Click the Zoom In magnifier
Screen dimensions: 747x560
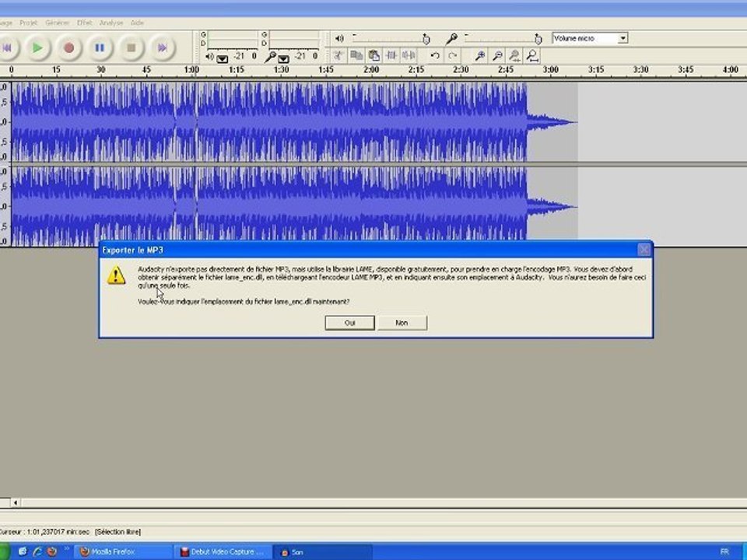click(480, 56)
